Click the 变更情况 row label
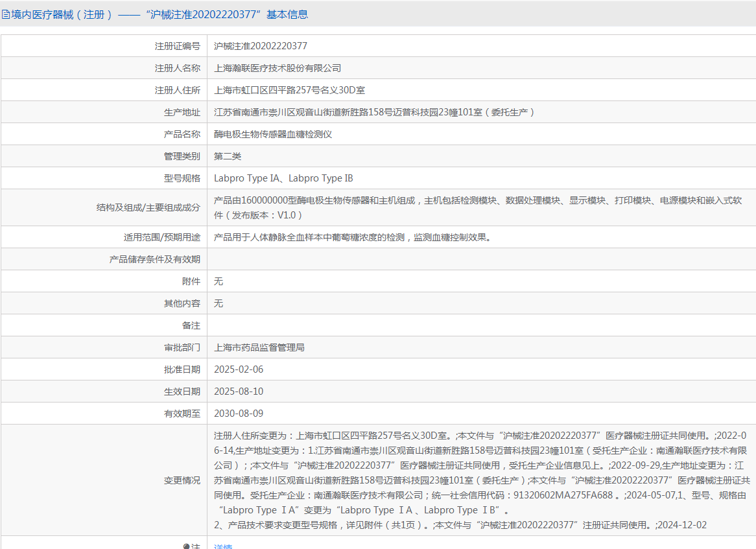Viewport: 756px width, 549px height. pyautogui.click(x=182, y=480)
